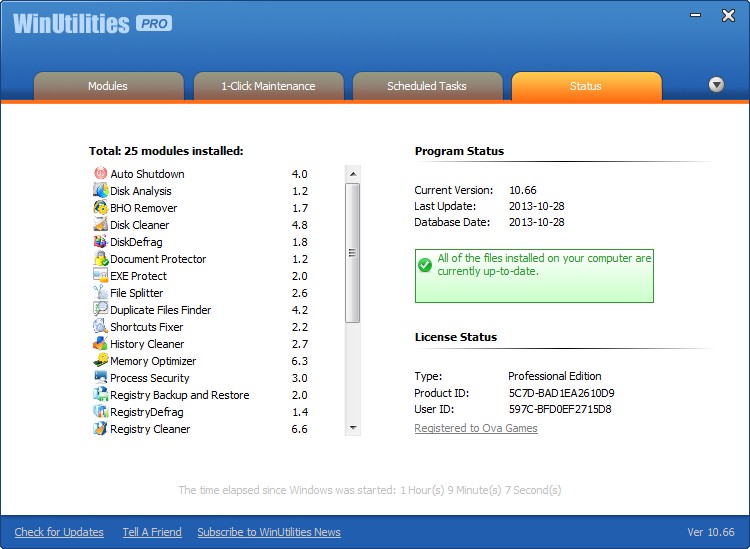750x549 pixels.
Task: Select the Memory Optimizer entry text
Action: click(153, 361)
